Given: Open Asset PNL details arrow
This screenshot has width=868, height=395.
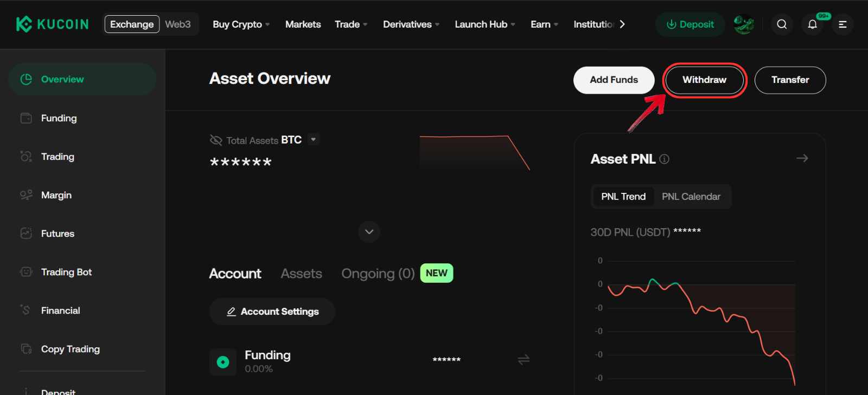Looking at the screenshot, I should click(x=802, y=158).
